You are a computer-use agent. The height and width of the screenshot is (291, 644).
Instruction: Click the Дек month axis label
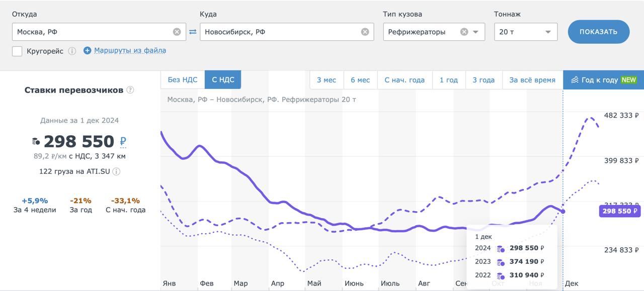pyautogui.click(x=572, y=283)
